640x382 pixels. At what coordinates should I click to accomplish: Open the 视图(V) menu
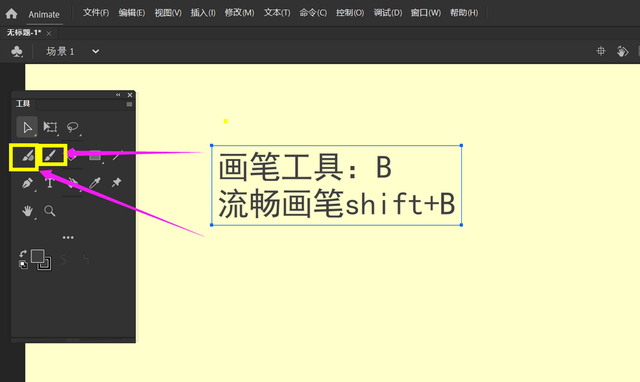[x=168, y=13]
